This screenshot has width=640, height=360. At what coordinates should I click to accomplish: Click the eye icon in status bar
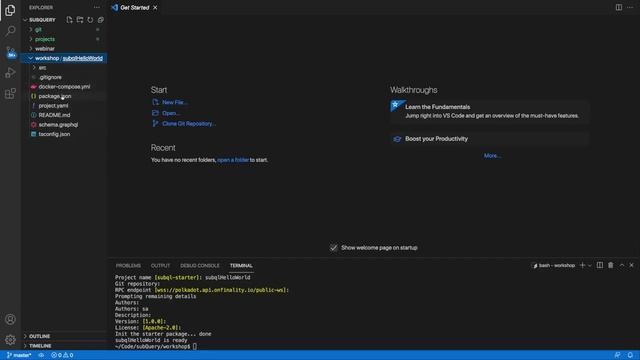point(41,355)
